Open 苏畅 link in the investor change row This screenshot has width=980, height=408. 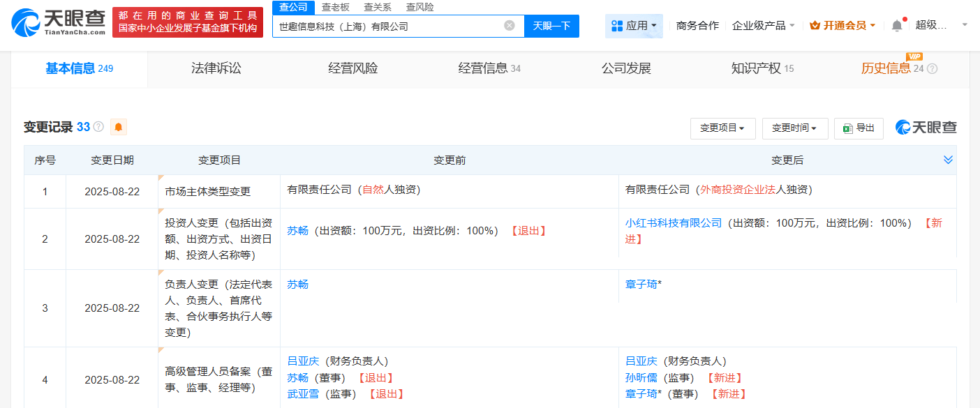coord(297,231)
